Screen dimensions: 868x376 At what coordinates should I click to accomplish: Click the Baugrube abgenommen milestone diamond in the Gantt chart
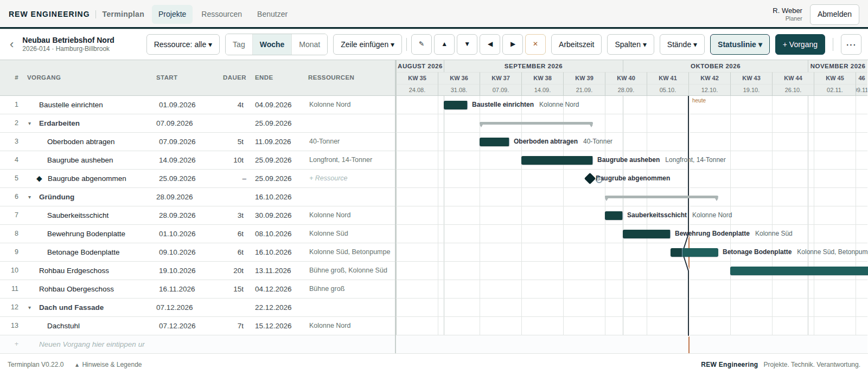click(x=590, y=178)
